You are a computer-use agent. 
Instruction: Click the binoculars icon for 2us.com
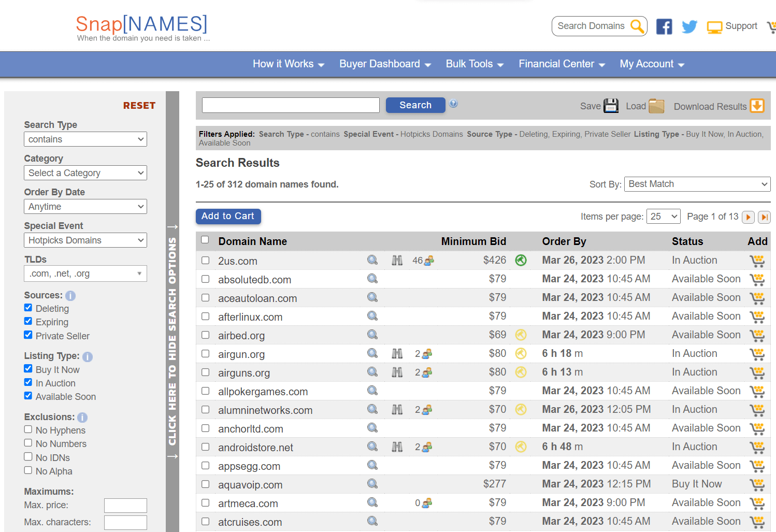coord(397,260)
